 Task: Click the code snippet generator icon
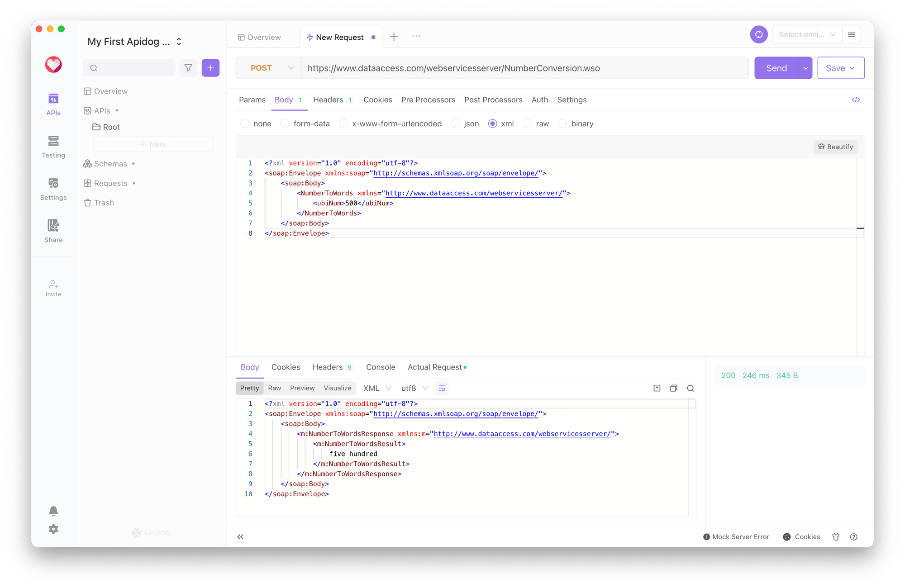coord(856,100)
